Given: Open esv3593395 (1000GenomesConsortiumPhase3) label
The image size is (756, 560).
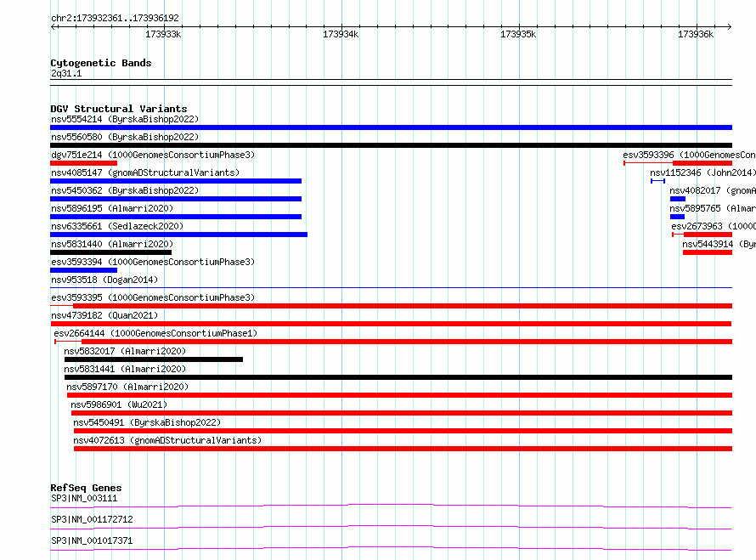Looking at the screenshot, I should [153, 297].
